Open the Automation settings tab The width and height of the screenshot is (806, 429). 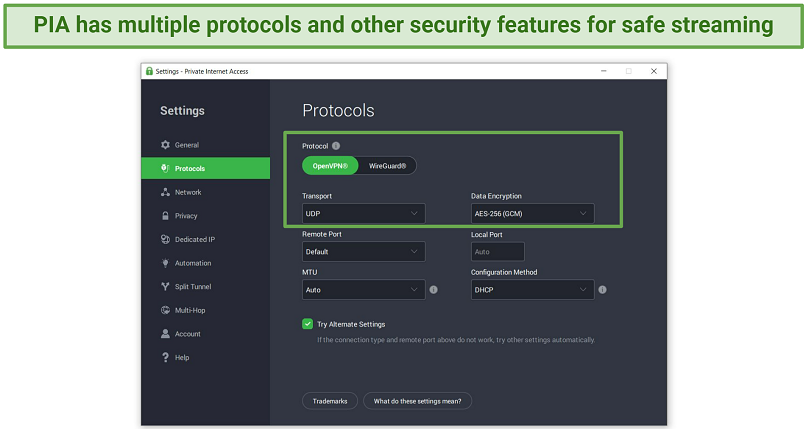point(206,263)
